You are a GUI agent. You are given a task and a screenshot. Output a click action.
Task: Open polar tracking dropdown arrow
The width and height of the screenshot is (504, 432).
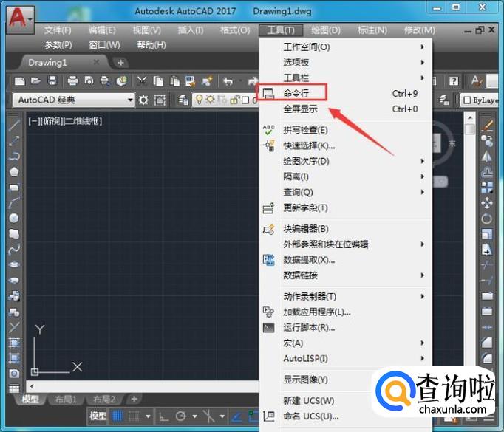pos(195,416)
